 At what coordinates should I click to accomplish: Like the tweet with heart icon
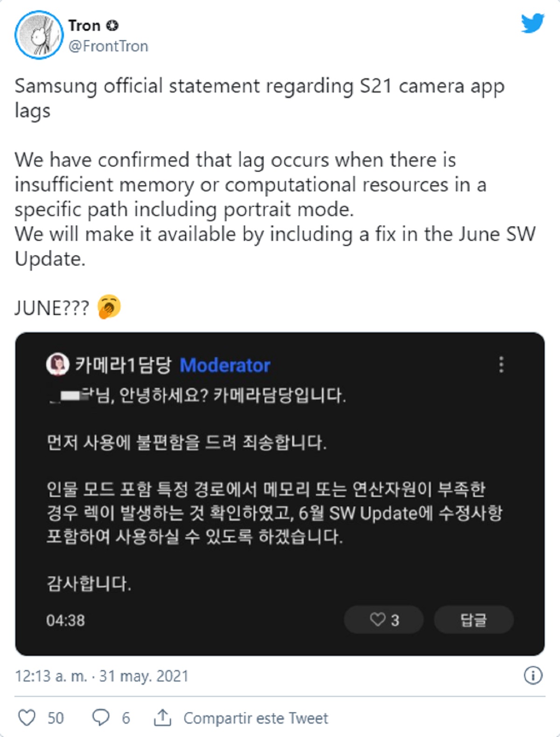tap(27, 718)
